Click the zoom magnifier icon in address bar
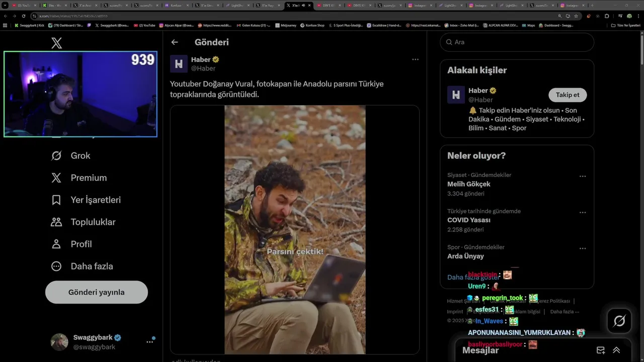Viewport: 644px width, 362px height. [x=560, y=16]
